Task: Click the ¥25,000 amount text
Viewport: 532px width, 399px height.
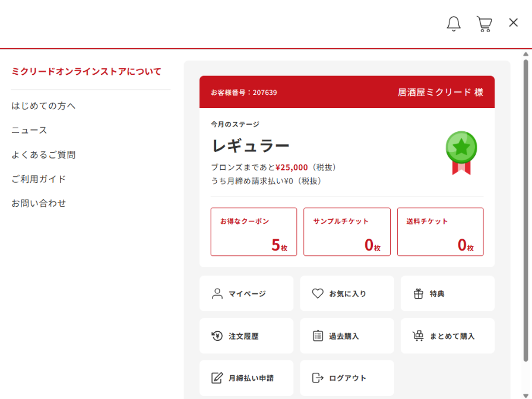Action: [292, 167]
